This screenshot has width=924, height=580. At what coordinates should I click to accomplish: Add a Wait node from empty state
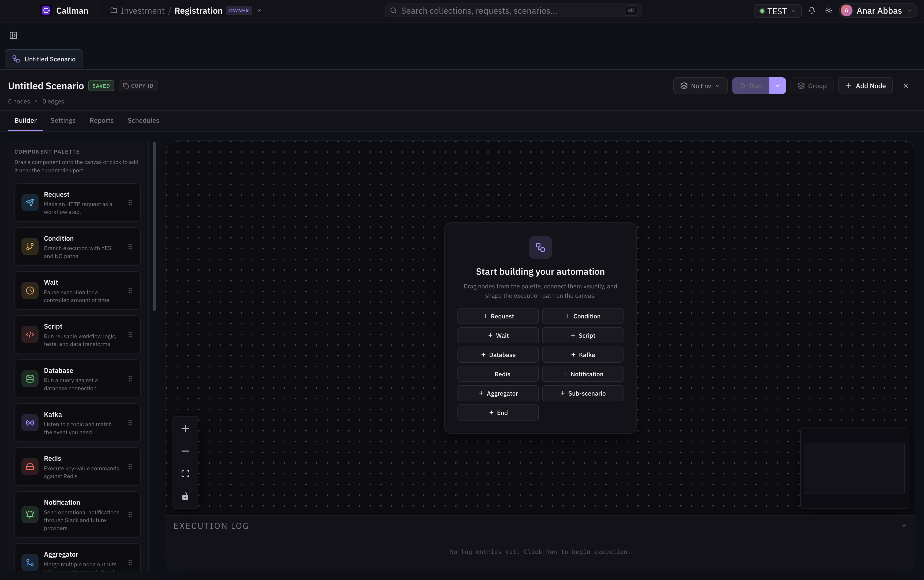point(498,335)
